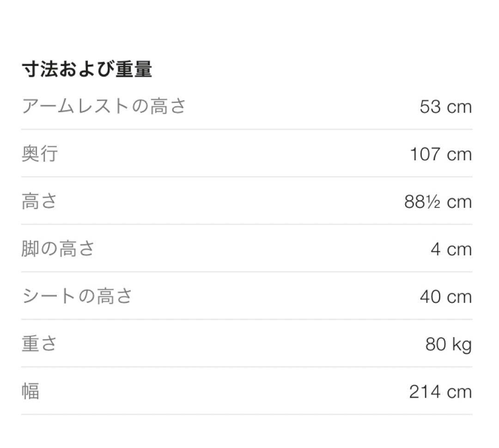Viewport: 499px width, 448px height.
Task: Select the 脚の高さ leg height label
Action: [x=58, y=249]
